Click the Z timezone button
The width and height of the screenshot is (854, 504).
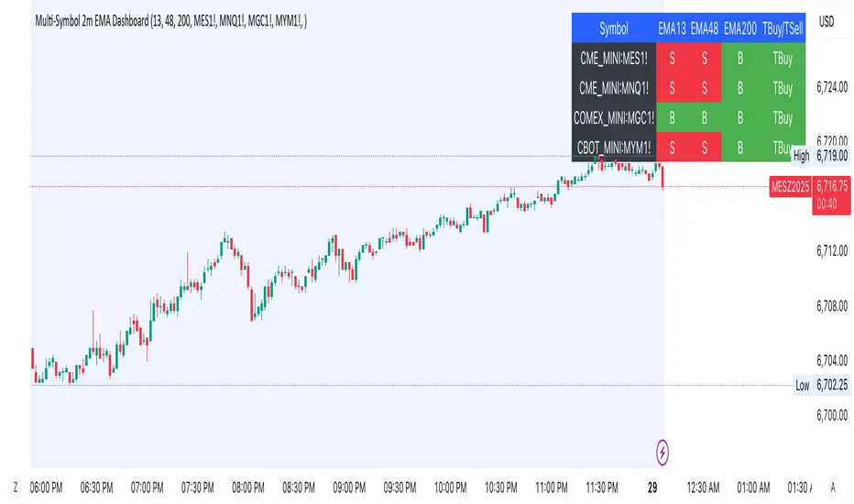pos(16,486)
